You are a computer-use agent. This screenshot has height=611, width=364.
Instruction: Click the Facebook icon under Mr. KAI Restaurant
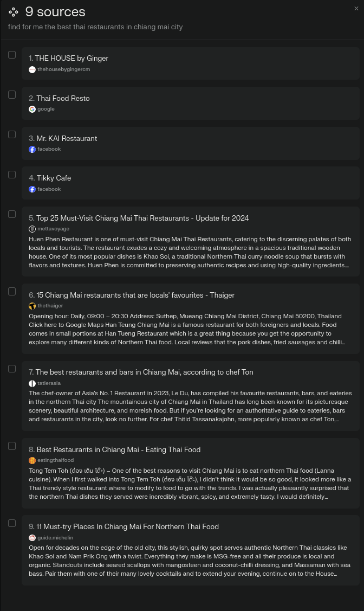32,149
